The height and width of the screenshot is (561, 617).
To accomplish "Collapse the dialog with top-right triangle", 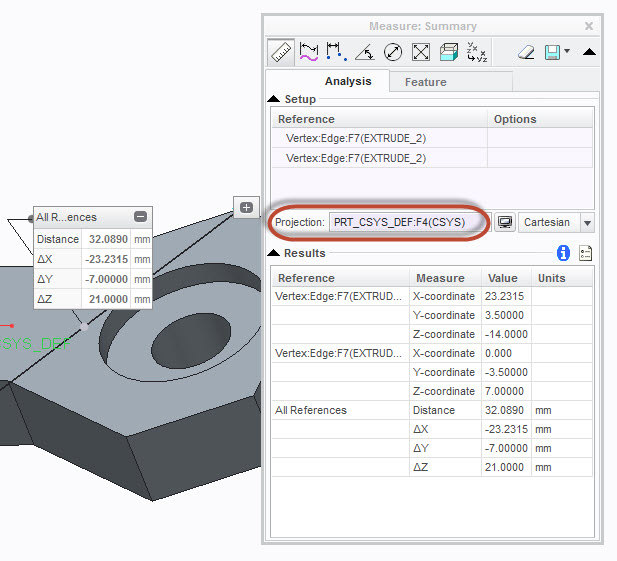I will pyautogui.click(x=589, y=52).
